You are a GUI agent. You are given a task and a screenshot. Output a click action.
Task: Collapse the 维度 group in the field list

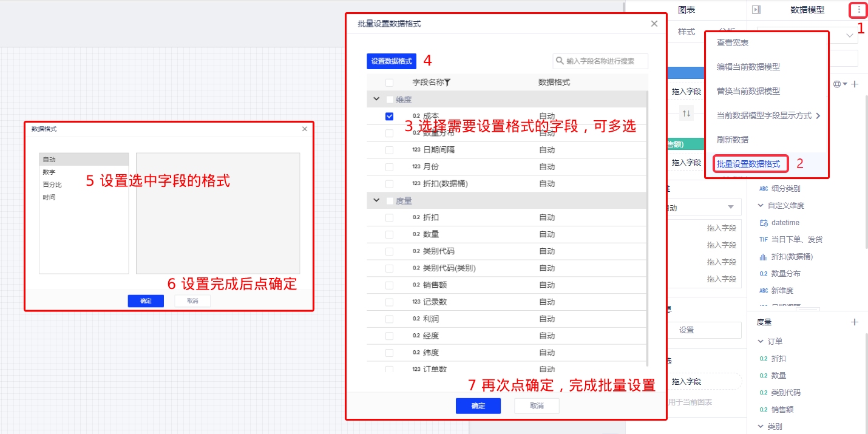click(x=376, y=100)
